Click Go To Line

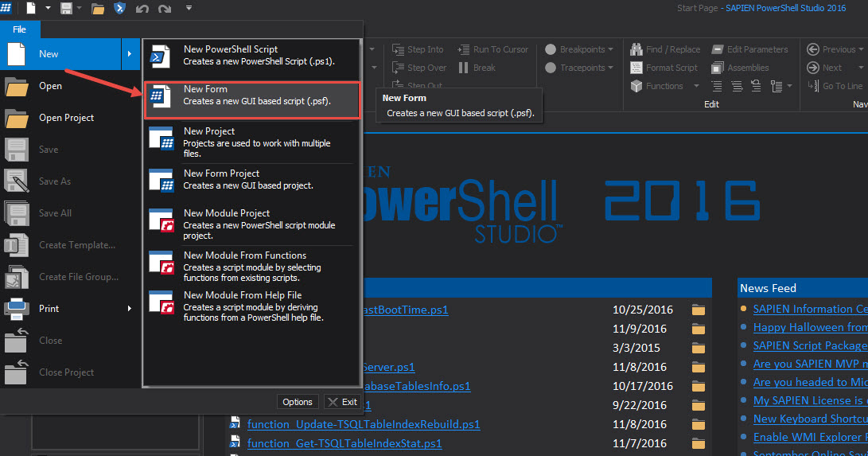(835, 86)
